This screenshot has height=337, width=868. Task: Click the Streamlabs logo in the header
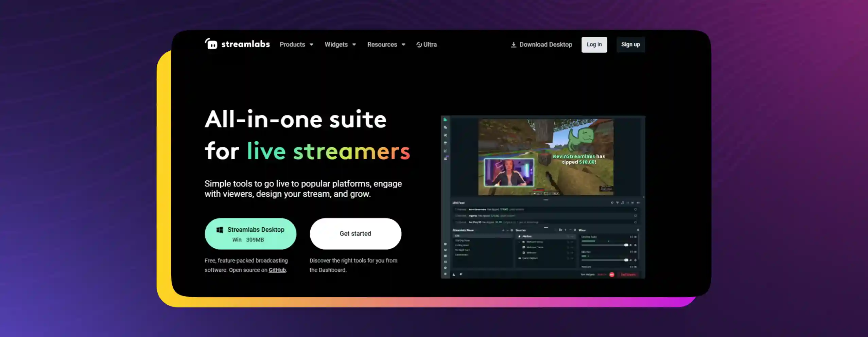point(237,44)
